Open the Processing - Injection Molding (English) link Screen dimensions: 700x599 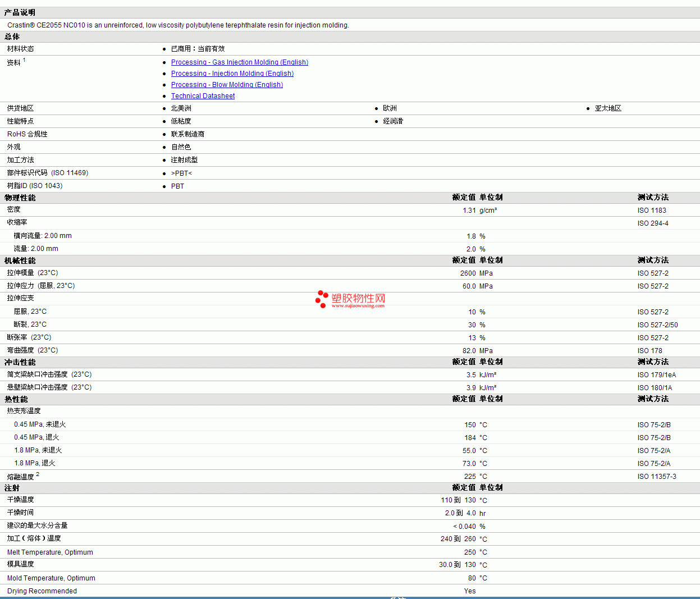tap(232, 74)
